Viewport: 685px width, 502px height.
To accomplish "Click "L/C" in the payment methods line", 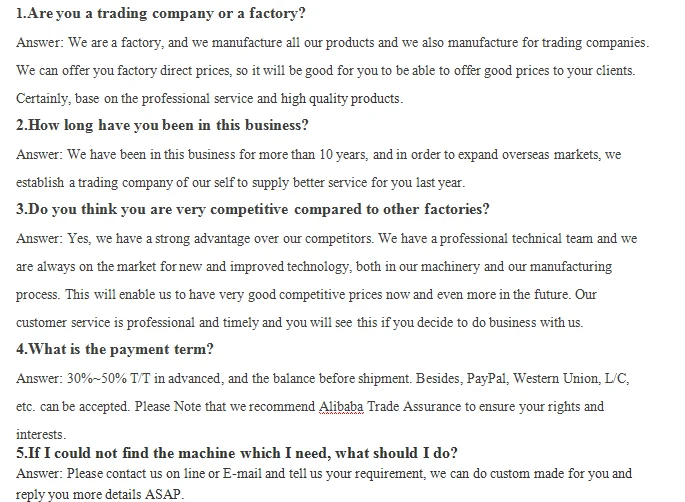I will click(x=615, y=379).
